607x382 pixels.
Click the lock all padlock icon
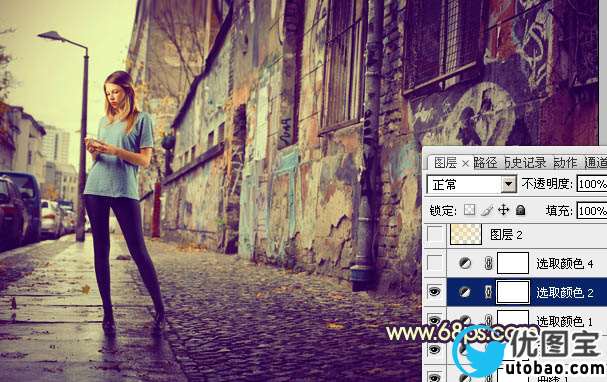point(521,210)
